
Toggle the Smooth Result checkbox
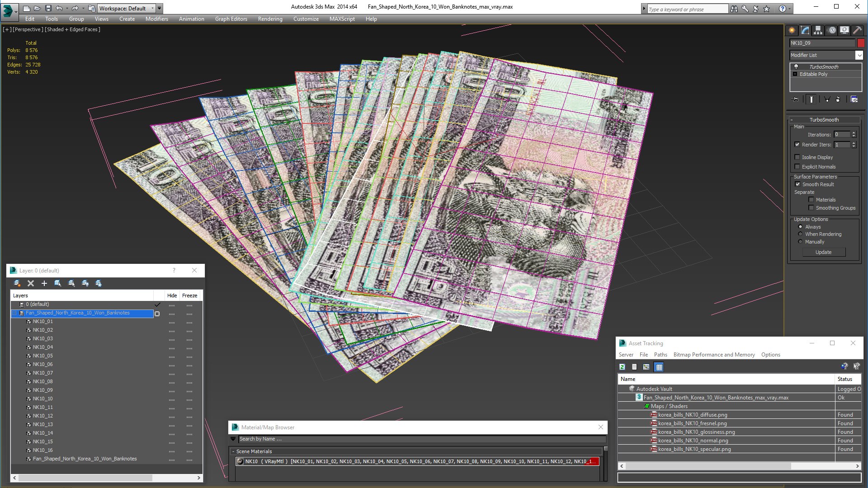tap(797, 184)
